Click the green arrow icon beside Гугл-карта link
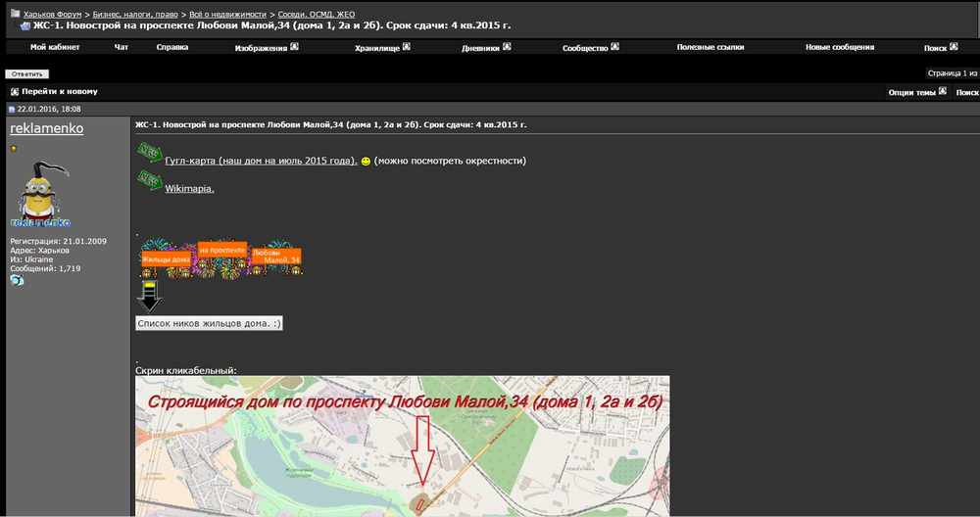This screenshot has width=980, height=517. [149, 152]
